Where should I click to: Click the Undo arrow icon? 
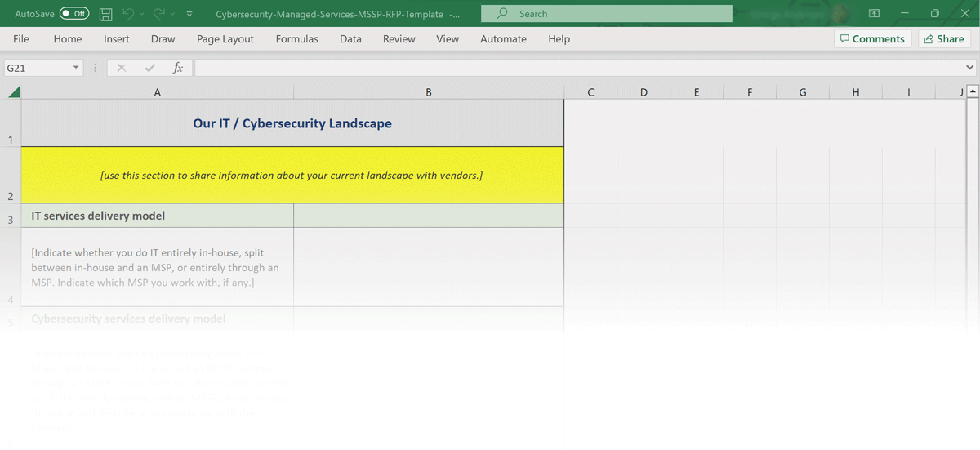click(x=128, y=14)
